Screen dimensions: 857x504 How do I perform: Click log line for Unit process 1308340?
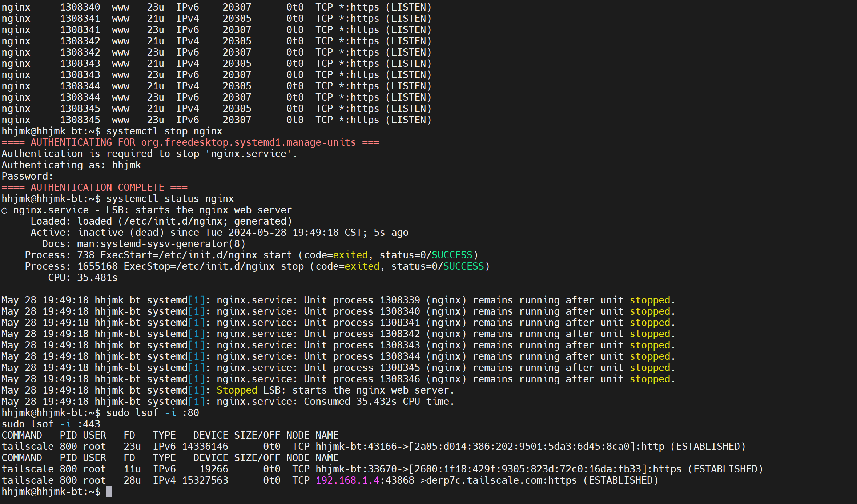pos(338,311)
